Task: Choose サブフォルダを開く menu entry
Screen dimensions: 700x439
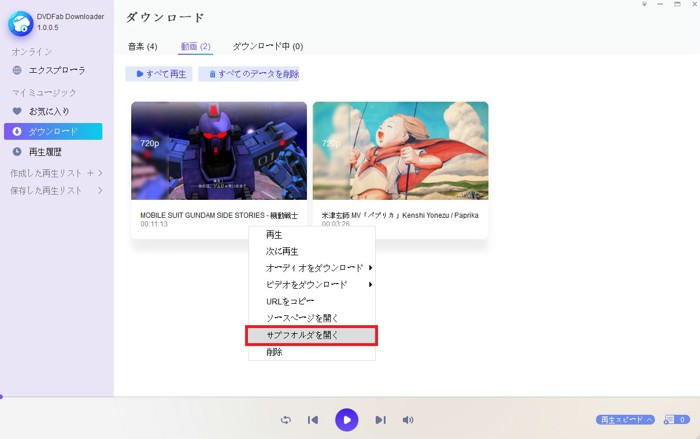Action: coord(312,335)
